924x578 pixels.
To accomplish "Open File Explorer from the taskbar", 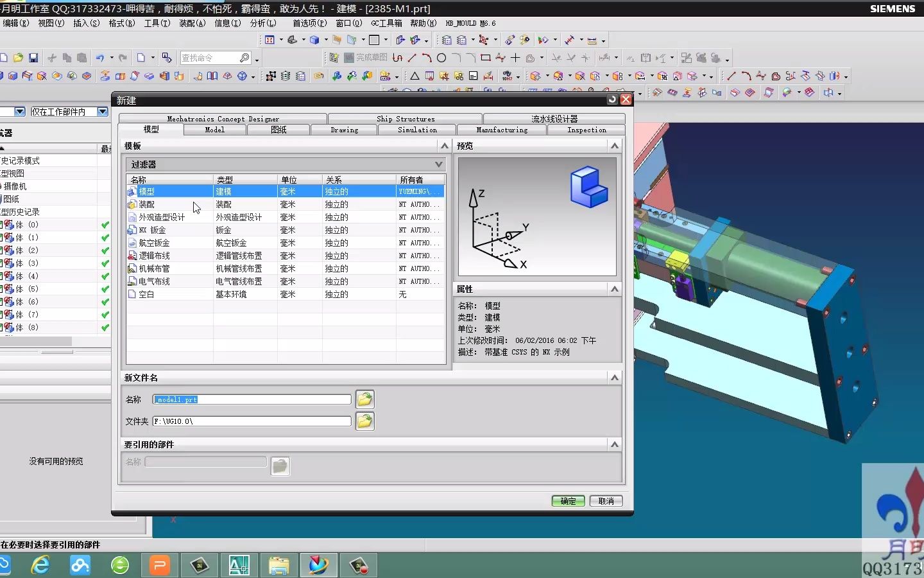I will tap(279, 565).
